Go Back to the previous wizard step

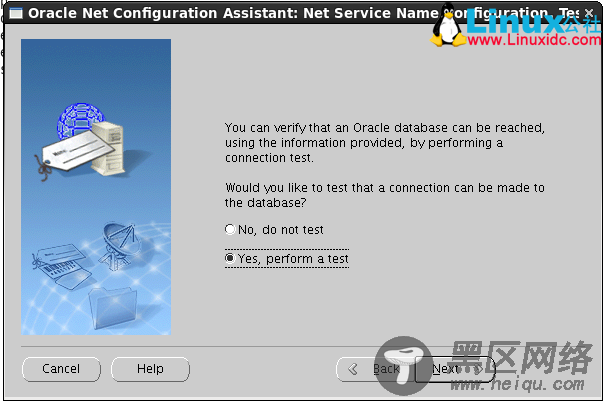376,369
